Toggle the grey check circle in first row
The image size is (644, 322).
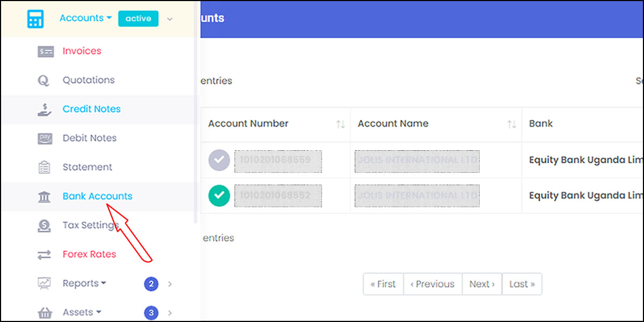pyautogui.click(x=219, y=160)
